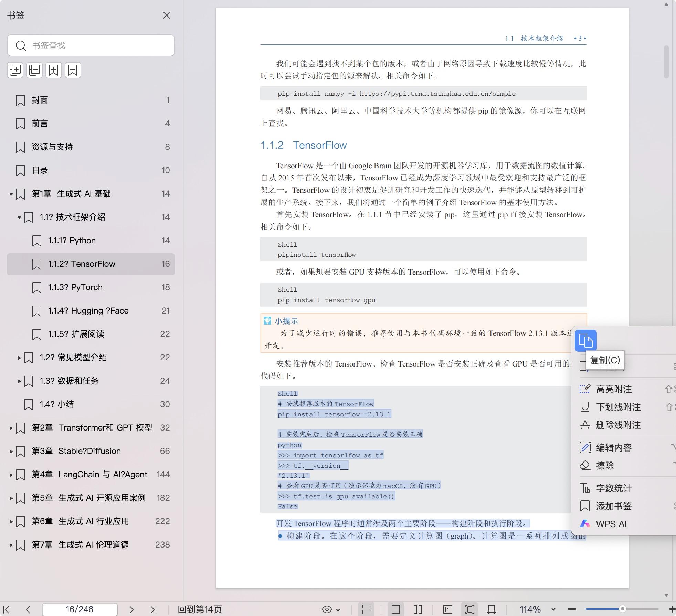Click the zoom in plus button

click(672, 609)
